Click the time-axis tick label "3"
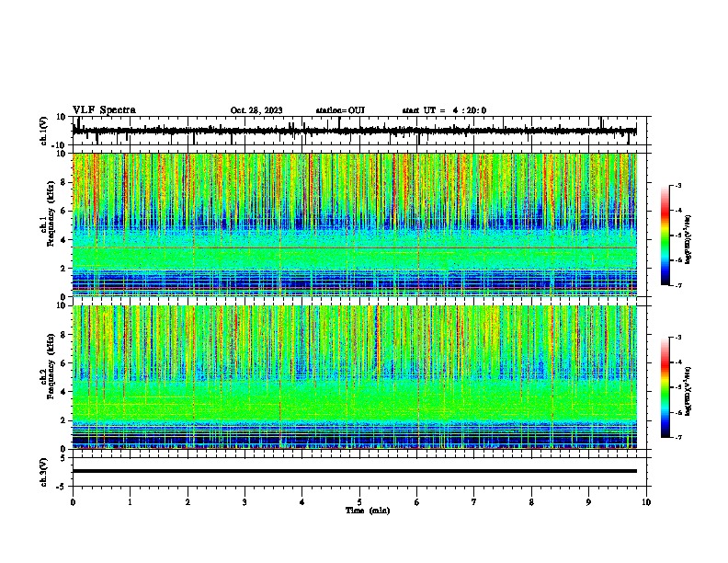Viewport: 728px width, 563px height. click(x=245, y=502)
